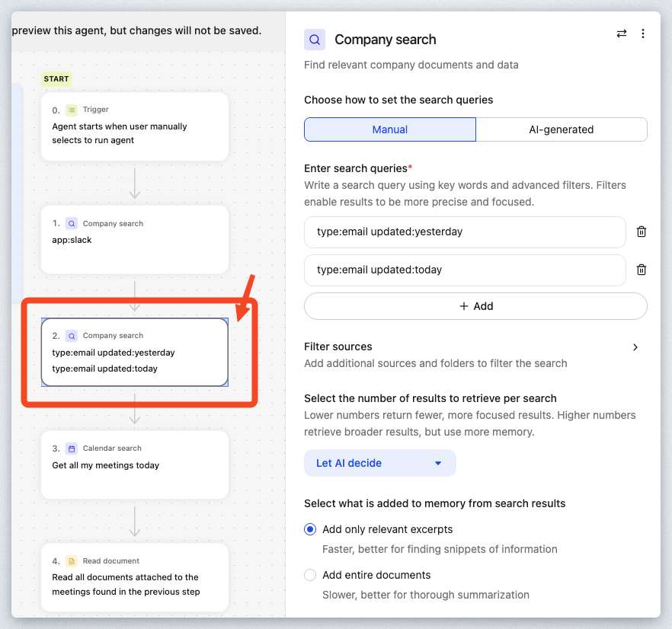The image size is (672, 629).
Task: Select 'Add only relevant excerpts' option
Action: 310,529
